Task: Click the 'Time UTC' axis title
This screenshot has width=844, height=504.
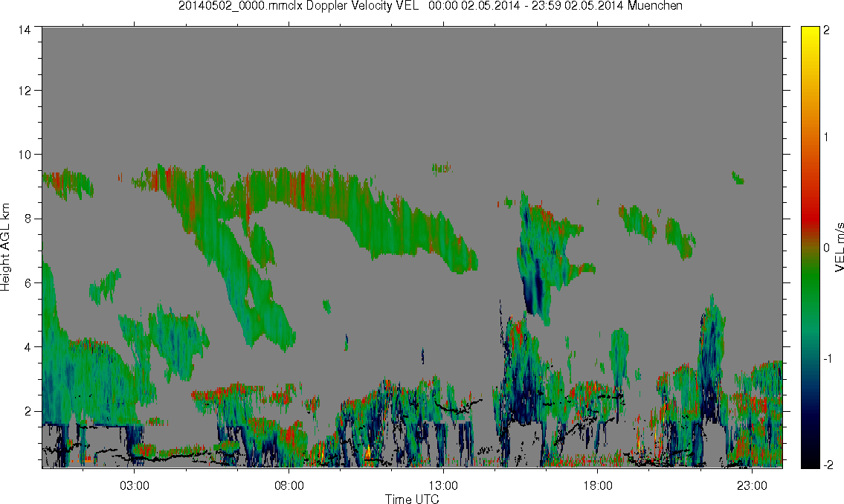Action: 412,499
